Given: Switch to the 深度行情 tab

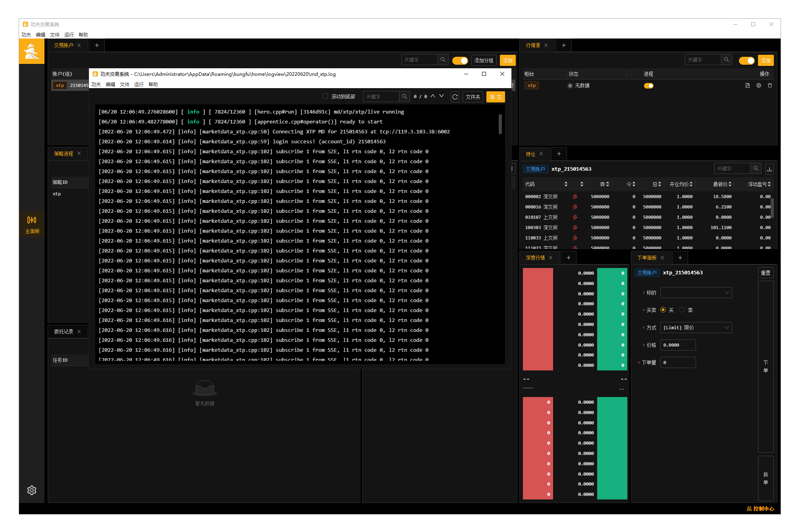Looking at the screenshot, I should pos(535,258).
